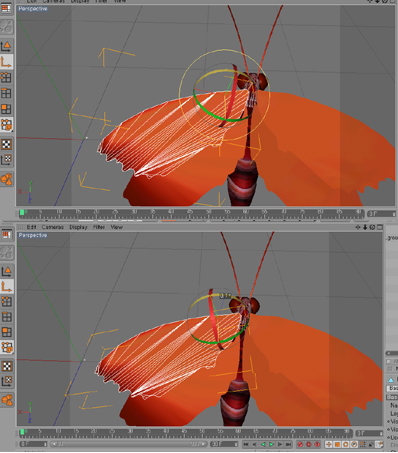Activate the Object Axis tool in lower toolbar
The width and height of the screenshot is (398, 453).
(x=7, y=286)
